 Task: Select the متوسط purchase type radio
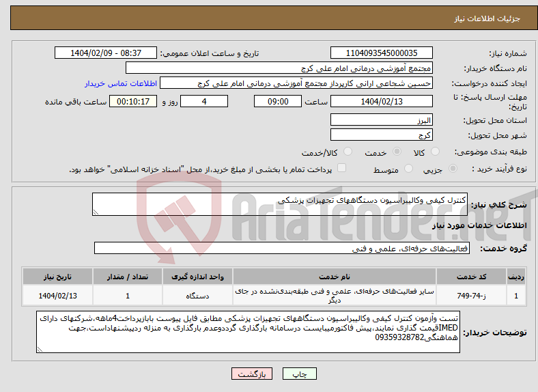tap(408, 168)
